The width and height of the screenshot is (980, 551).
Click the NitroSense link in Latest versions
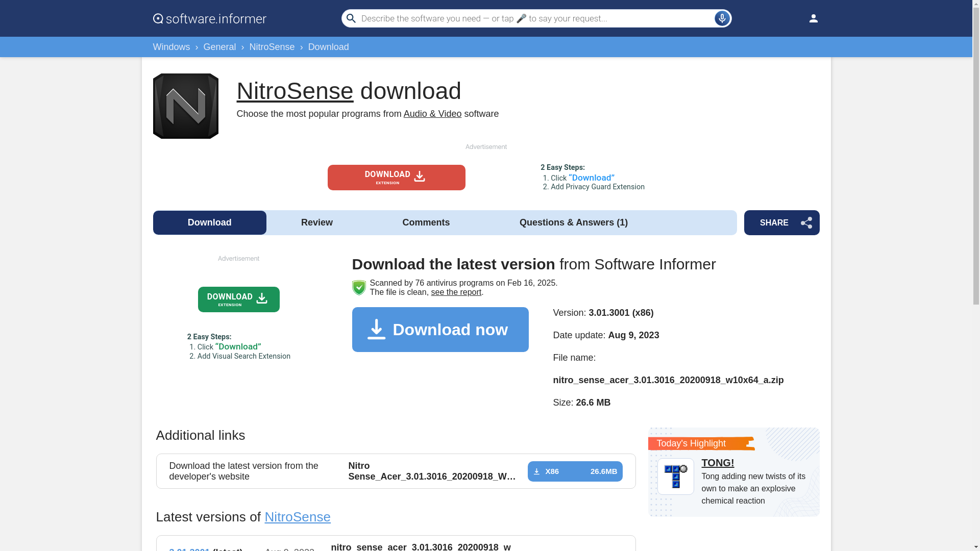(x=298, y=517)
